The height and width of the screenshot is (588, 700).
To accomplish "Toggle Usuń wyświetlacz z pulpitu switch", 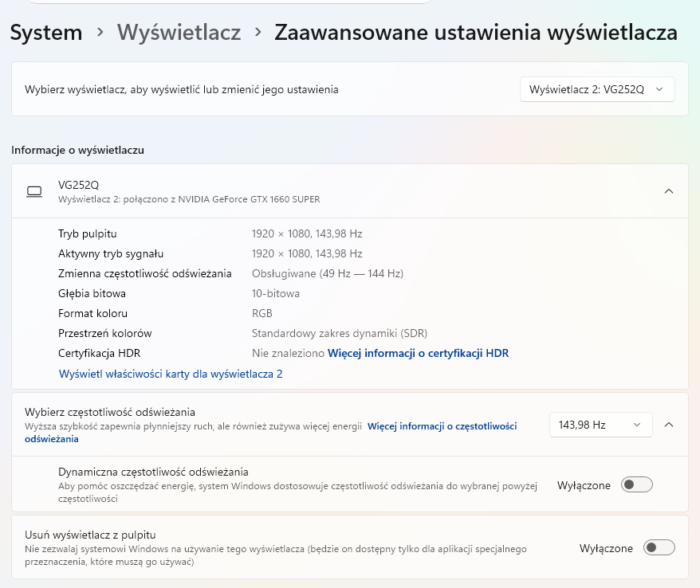I will click(x=659, y=548).
